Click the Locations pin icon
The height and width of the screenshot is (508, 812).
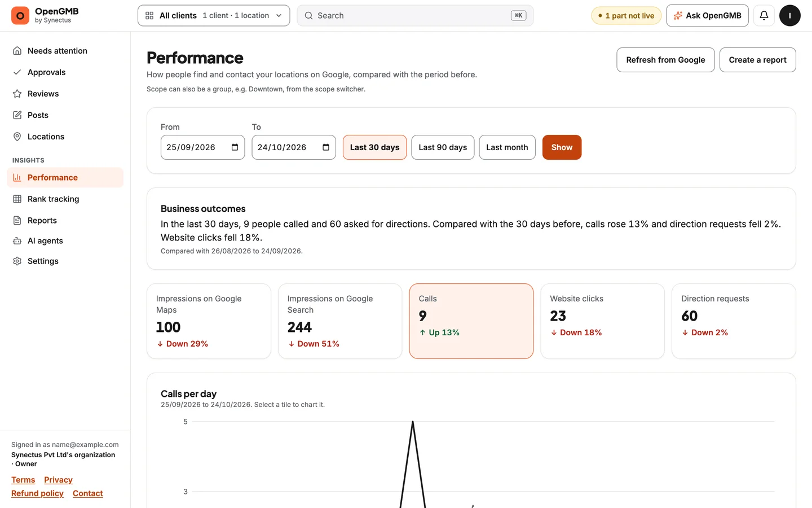click(17, 137)
